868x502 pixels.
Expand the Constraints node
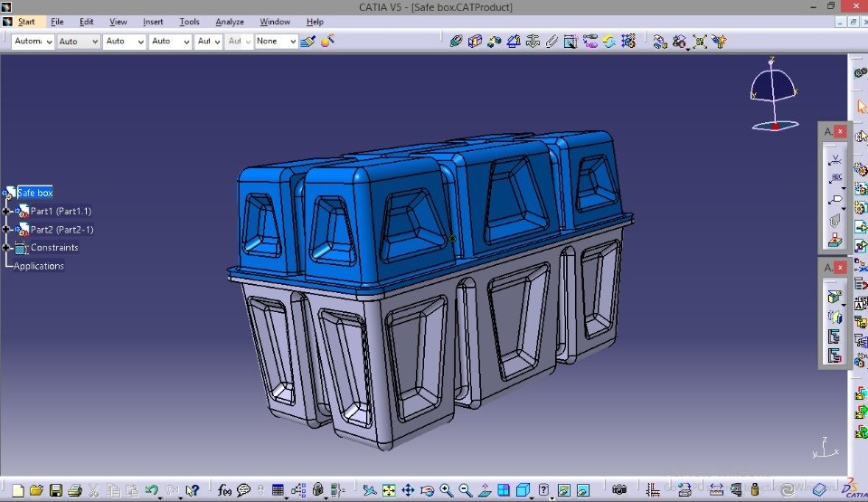pos(6,248)
